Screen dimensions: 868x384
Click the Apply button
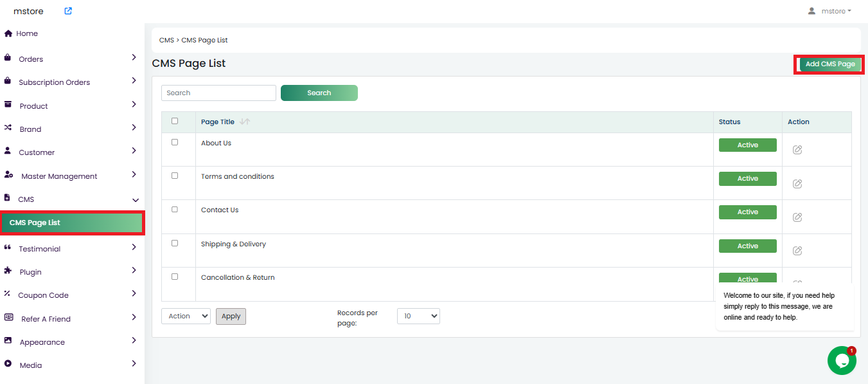coord(231,316)
